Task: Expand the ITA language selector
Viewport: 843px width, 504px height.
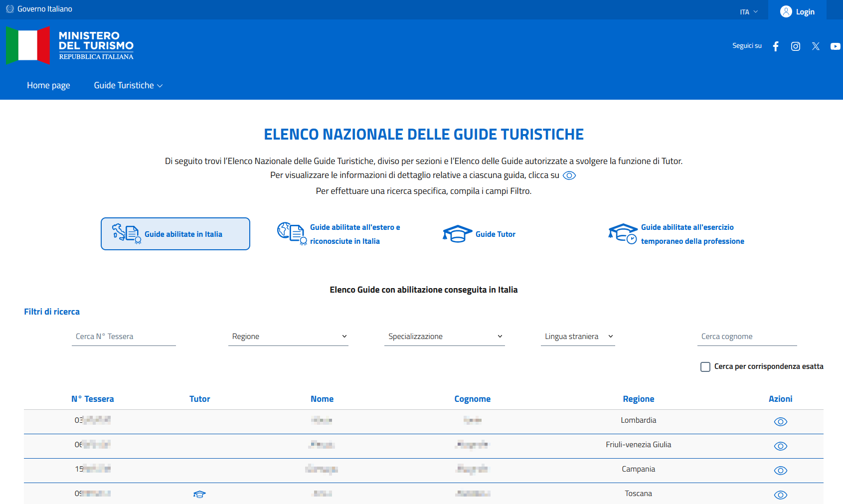Action: tap(748, 12)
